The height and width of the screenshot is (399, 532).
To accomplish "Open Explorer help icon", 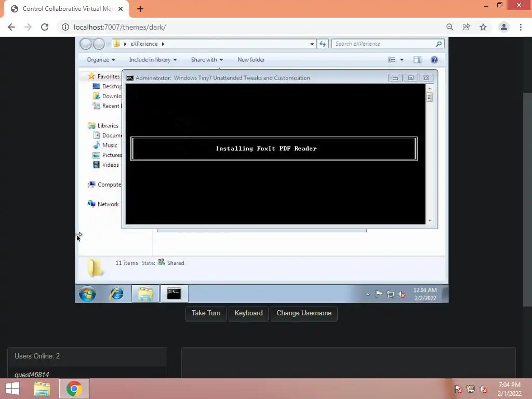I will coord(434,60).
